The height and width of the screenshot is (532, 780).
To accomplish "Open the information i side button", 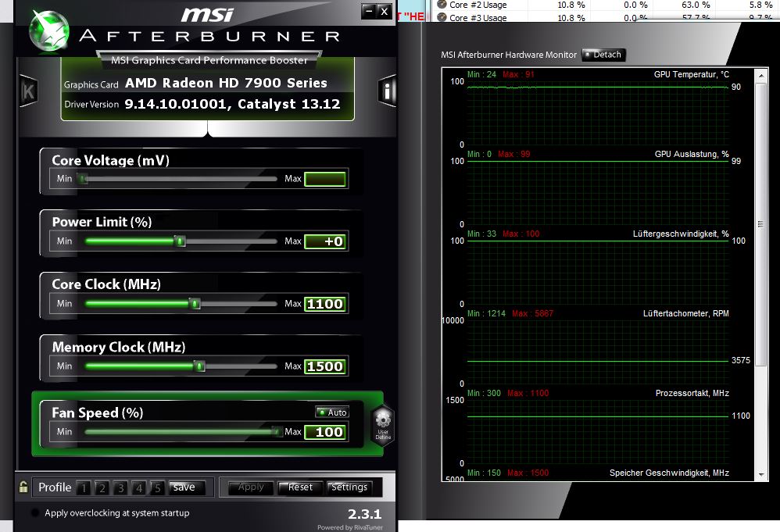I will coord(387,91).
